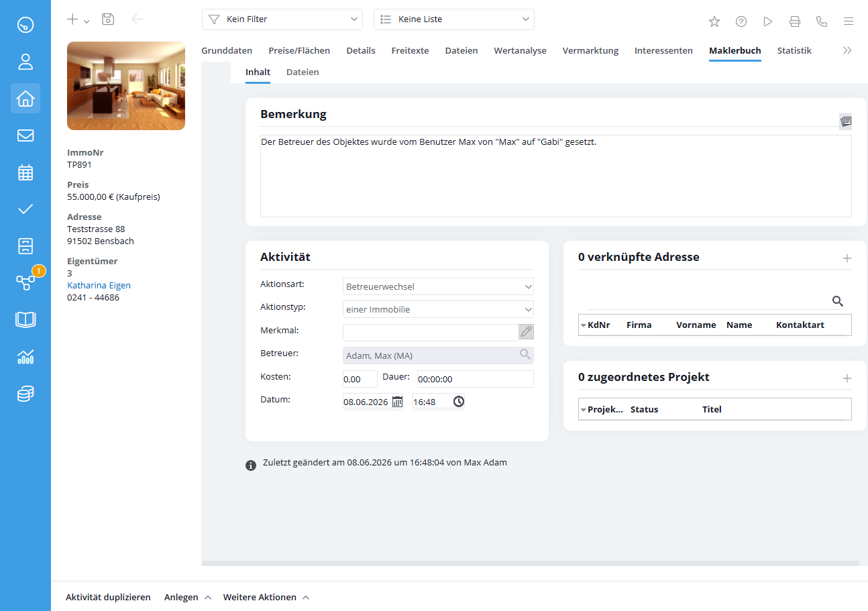
Task: Show more tabs with double chevron
Action: (847, 50)
